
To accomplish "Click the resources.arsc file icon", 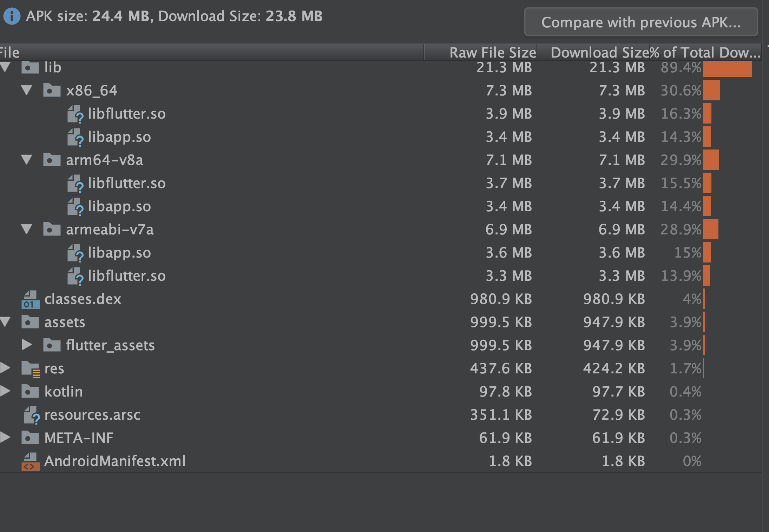I will point(32,415).
